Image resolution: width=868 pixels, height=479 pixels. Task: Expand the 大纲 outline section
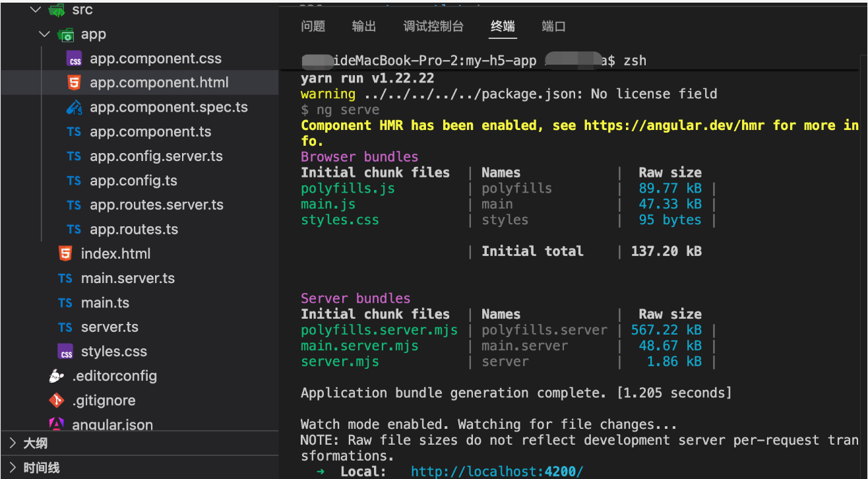click(13, 443)
